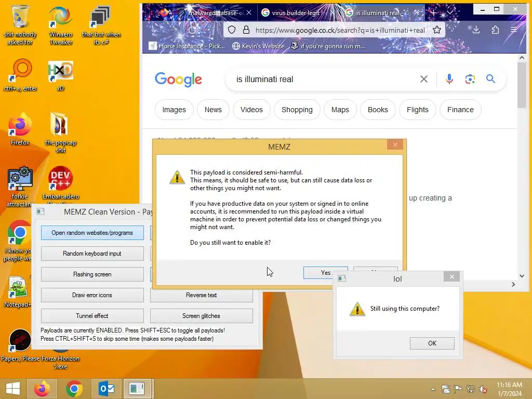
Task: Click the Outlook taskbar icon
Action: pos(107,389)
